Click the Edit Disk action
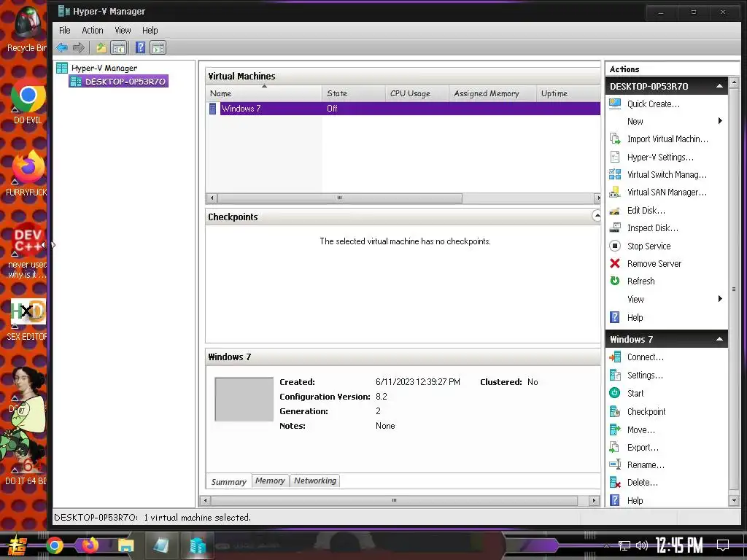Image resolution: width=747 pixels, height=560 pixels. point(646,211)
